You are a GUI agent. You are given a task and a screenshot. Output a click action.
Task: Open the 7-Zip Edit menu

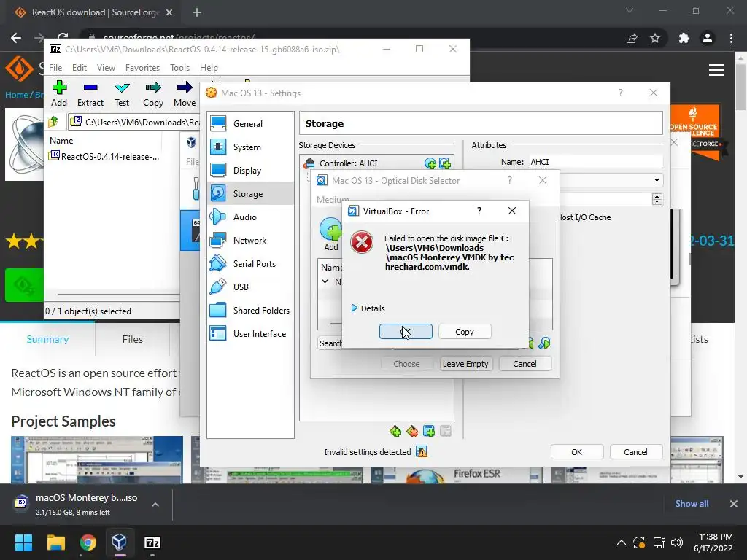tap(79, 68)
